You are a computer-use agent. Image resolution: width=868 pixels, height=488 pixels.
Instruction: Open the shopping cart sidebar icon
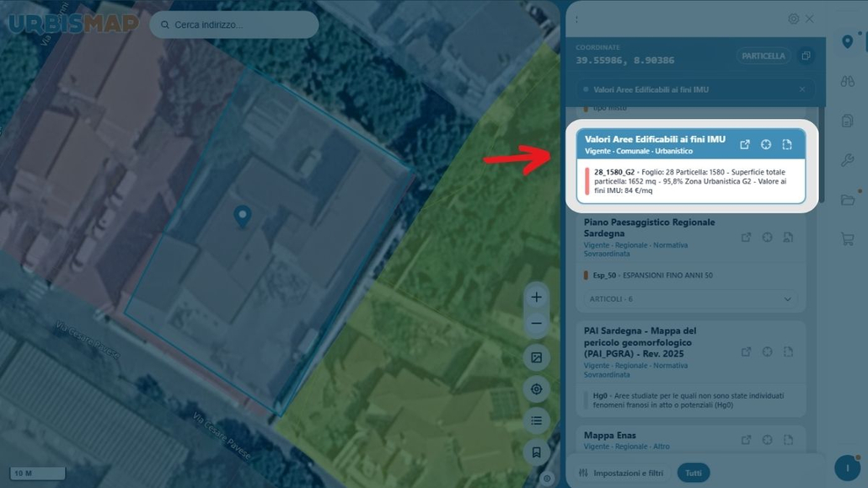847,239
